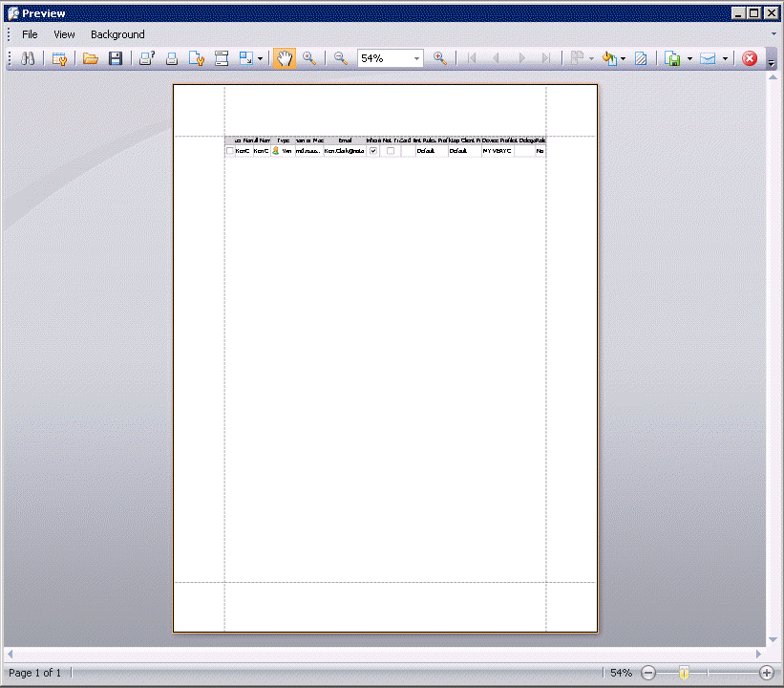Open the document with the Open icon
The height and width of the screenshot is (688, 784).
pos(90,58)
